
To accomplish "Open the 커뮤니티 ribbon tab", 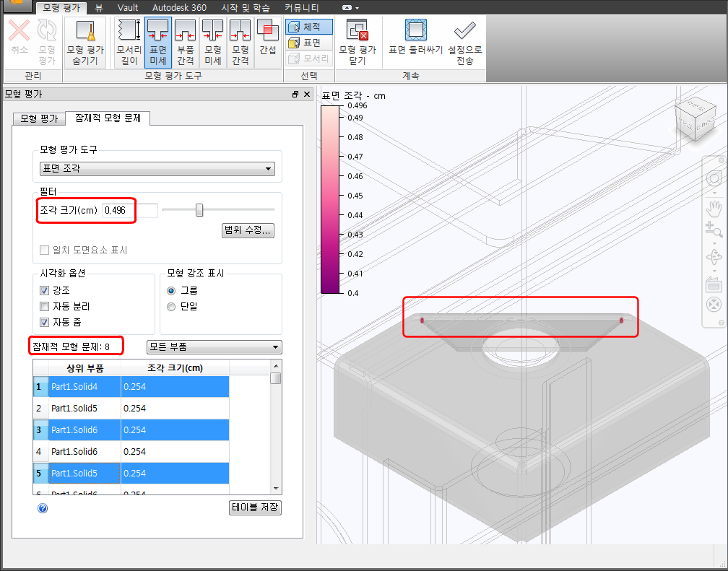I will (x=302, y=8).
